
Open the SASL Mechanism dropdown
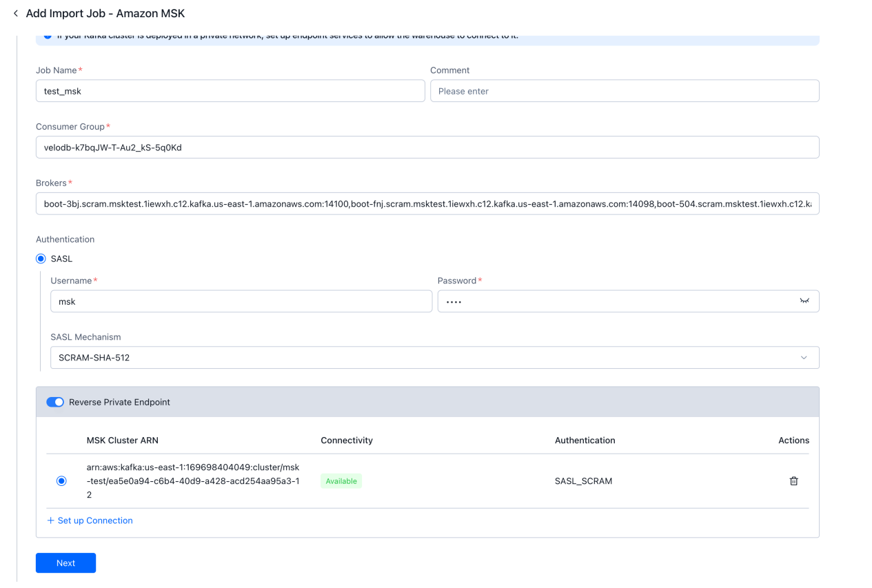click(434, 358)
